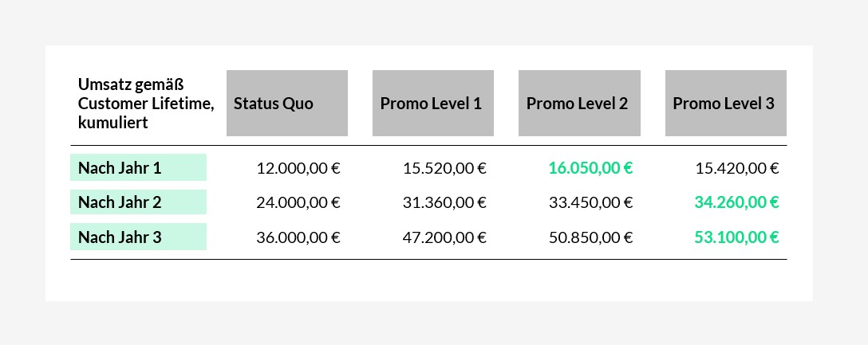The height and width of the screenshot is (345, 868).
Task: Select the 47.200,00 € value
Action: click(x=444, y=237)
